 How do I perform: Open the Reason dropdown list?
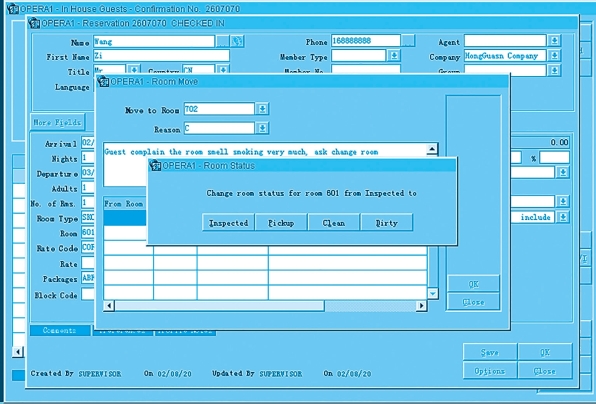coord(262,128)
